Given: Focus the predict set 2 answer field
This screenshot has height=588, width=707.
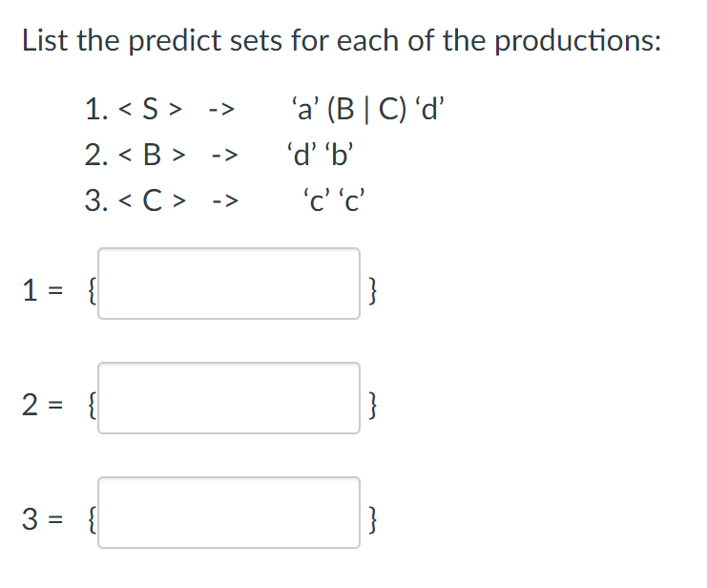Looking at the screenshot, I should click(229, 398).
